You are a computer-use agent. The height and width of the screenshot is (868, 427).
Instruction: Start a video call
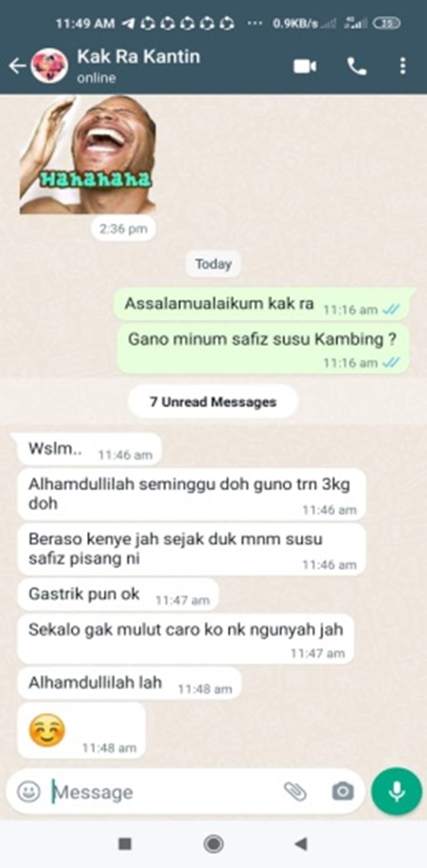(305, 66)
